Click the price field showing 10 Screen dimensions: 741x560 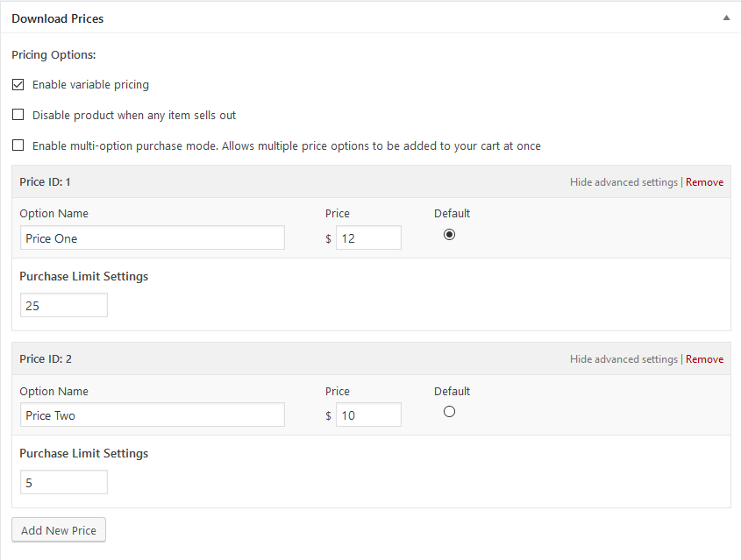pos(368,415)
